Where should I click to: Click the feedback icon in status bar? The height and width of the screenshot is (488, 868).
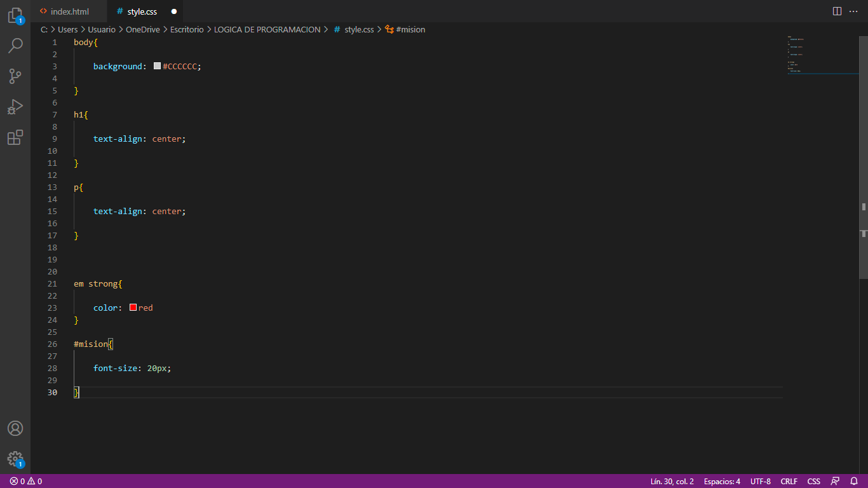[836, 482]
